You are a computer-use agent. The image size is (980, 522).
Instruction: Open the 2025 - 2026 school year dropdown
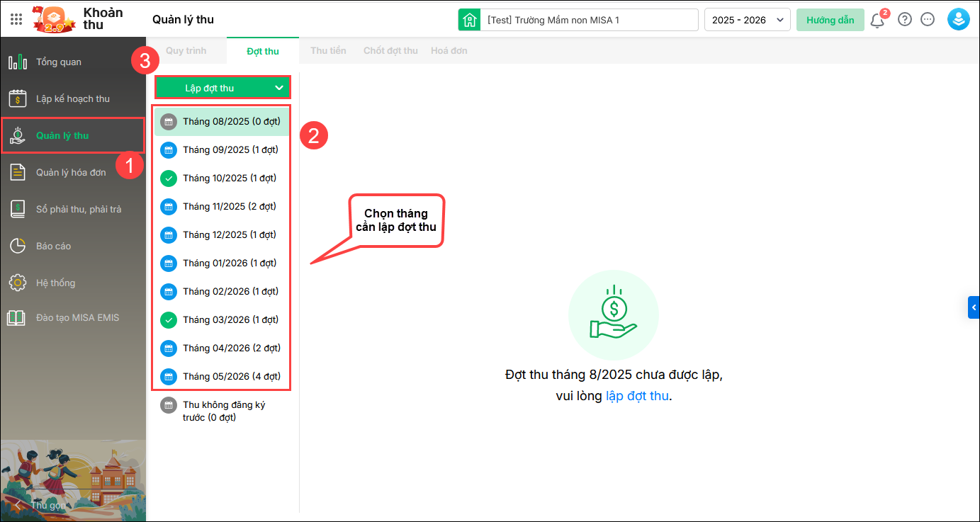(748, 20)
